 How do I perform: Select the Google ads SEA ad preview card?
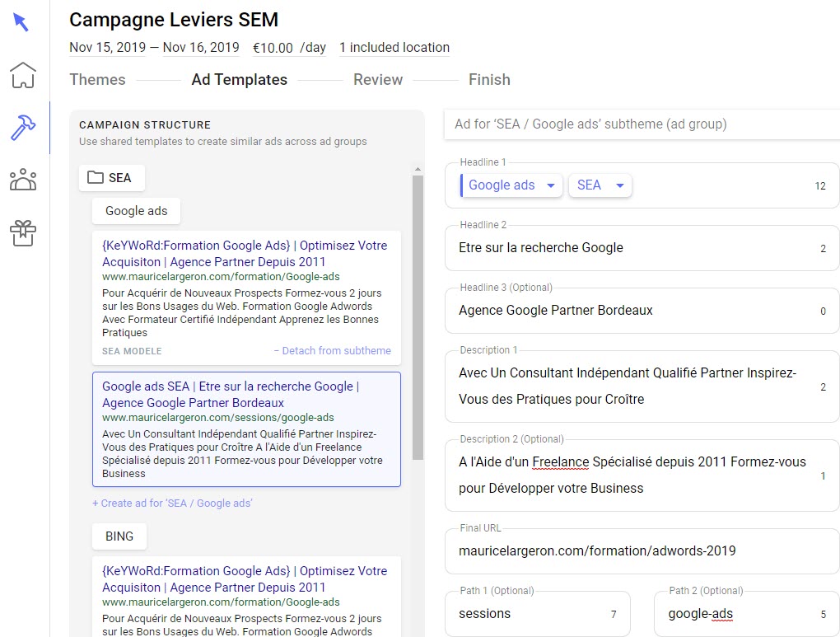(x=246, y=429)
